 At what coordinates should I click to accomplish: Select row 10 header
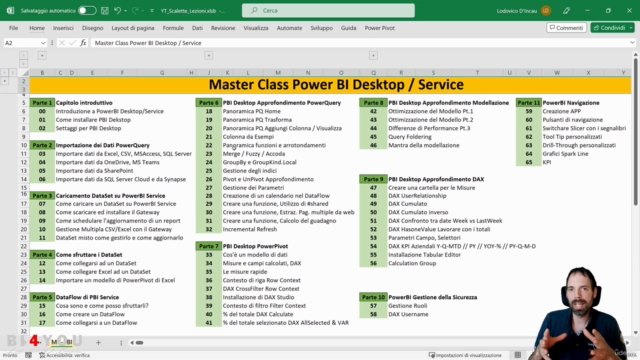pyautogui.click(x=24, y=145)
